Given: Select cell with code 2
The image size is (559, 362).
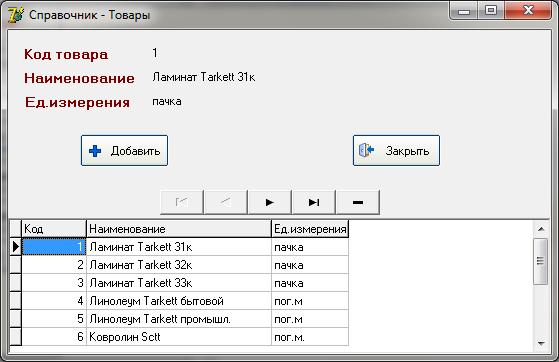Looking at the screenshot, I should point(54,265).
